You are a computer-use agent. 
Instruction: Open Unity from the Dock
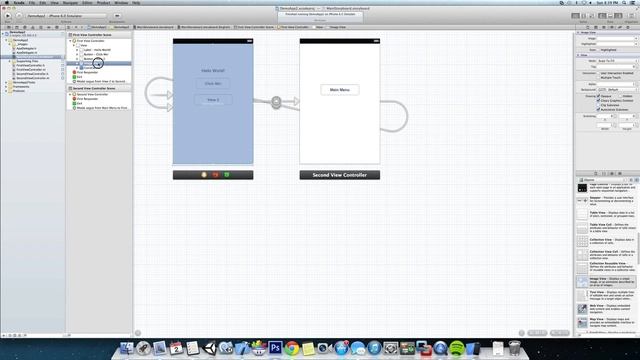coord(209,348)
